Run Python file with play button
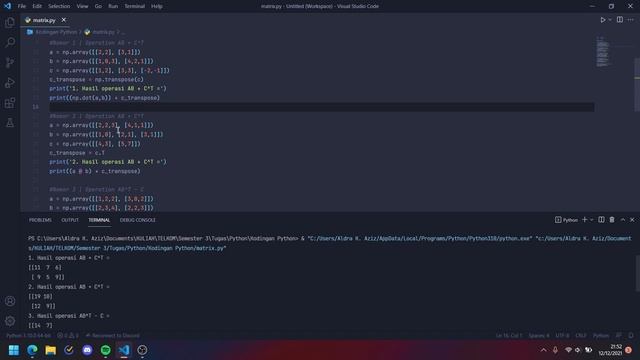640x360 pixels. 602,20
